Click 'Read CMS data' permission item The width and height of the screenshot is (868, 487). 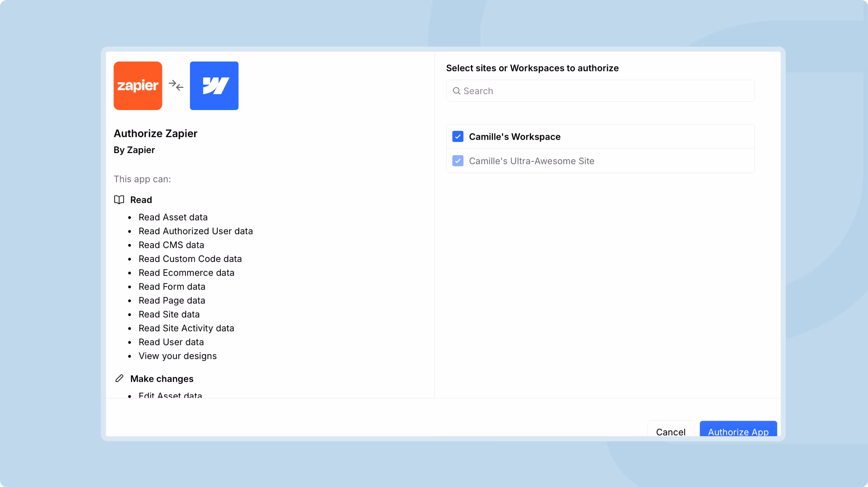point(171,245)
